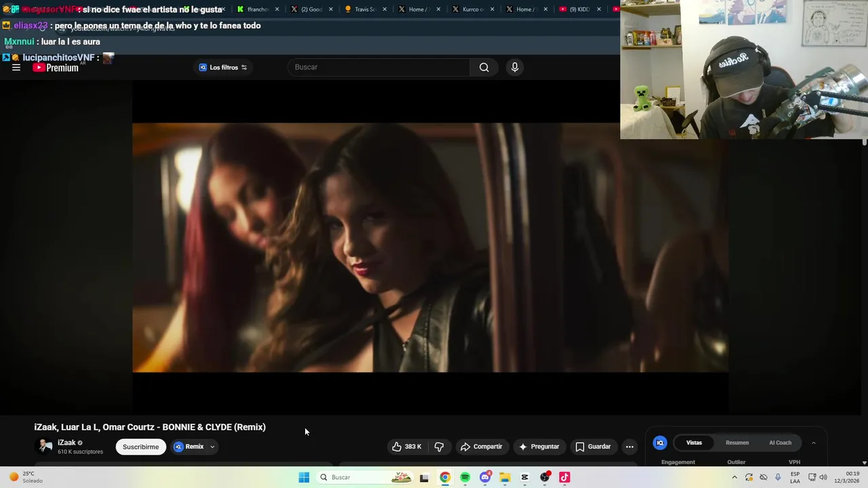This screenshot has width=868, height=488.
Task: Click the search magnifier button
Action: click(484, 67)
